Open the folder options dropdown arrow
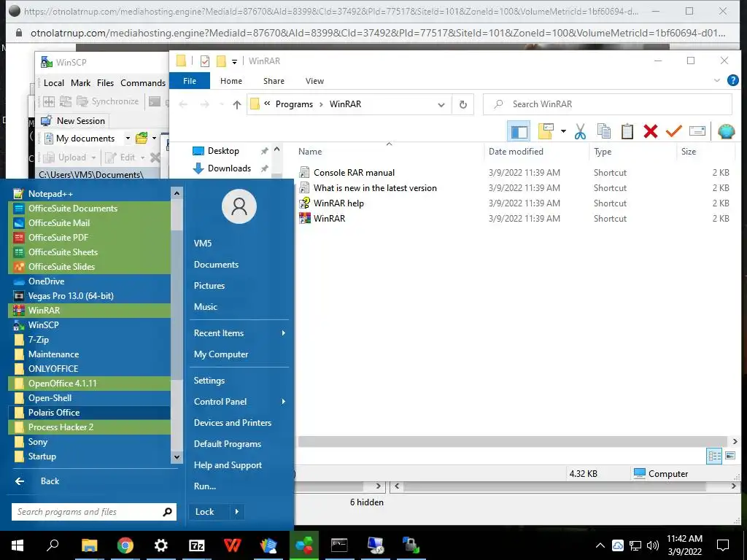 pyautogui.click(x=563, y=131)
